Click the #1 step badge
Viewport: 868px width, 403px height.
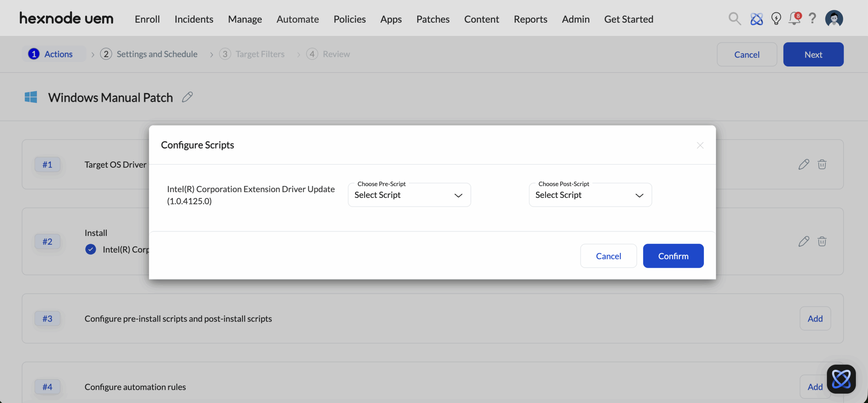click(x=47, y=164)
